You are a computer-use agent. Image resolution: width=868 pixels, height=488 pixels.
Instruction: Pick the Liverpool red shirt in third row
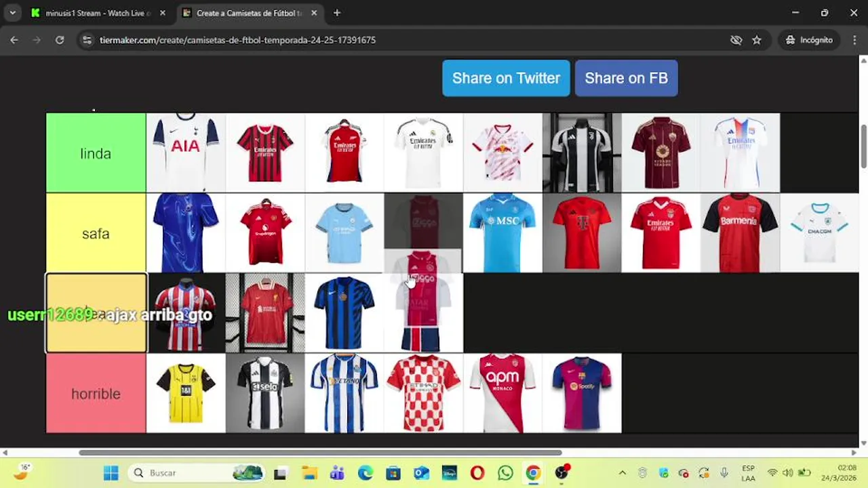(265, 312)
